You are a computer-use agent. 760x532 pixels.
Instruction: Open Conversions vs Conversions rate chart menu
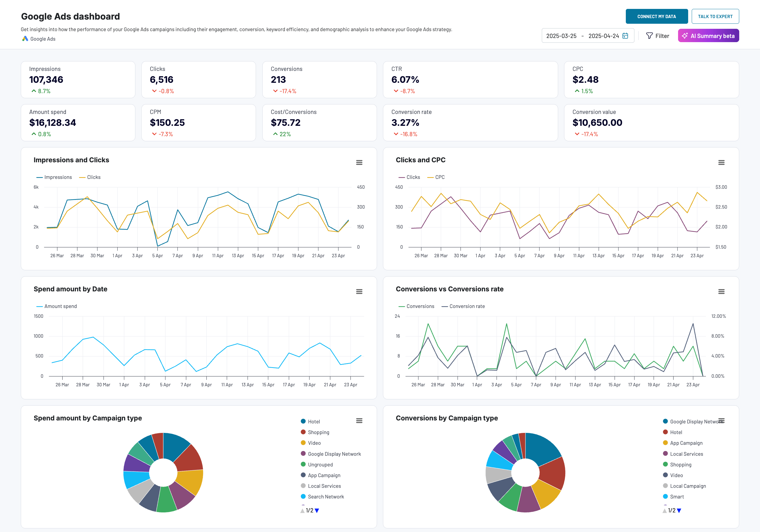721,291
